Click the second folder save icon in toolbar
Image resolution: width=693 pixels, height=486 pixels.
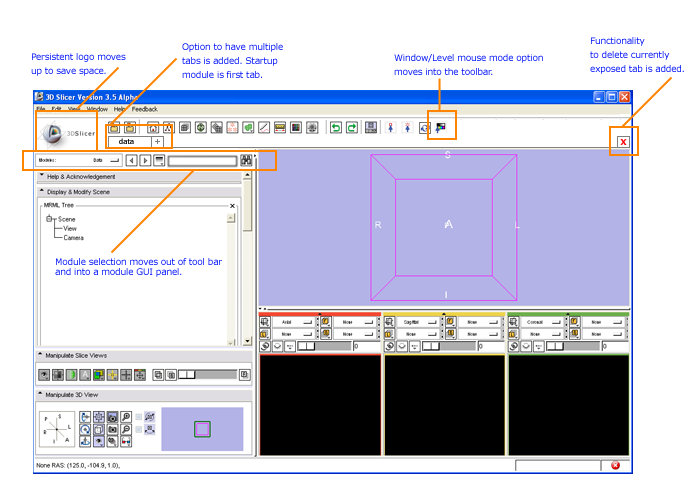[130, 128]
